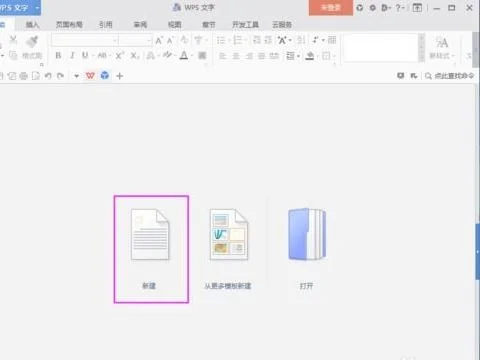
Task: Apply paragraph shading paint bucket
Action: click(310, 56)
